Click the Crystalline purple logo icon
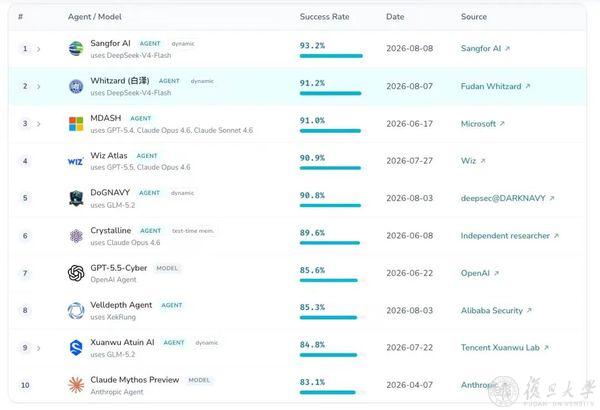 [x=76, y=236]
